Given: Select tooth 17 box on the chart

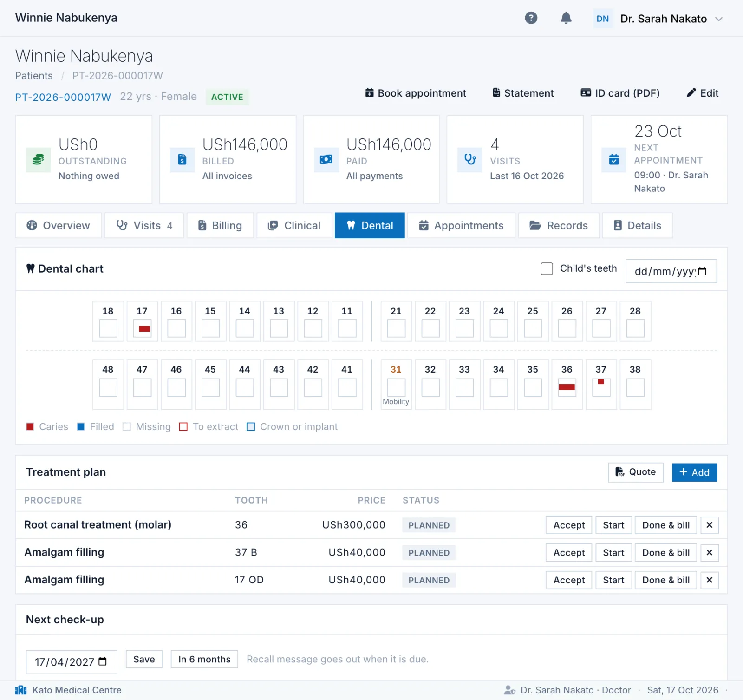Looking at the screenshot, I should click(142, 328).
